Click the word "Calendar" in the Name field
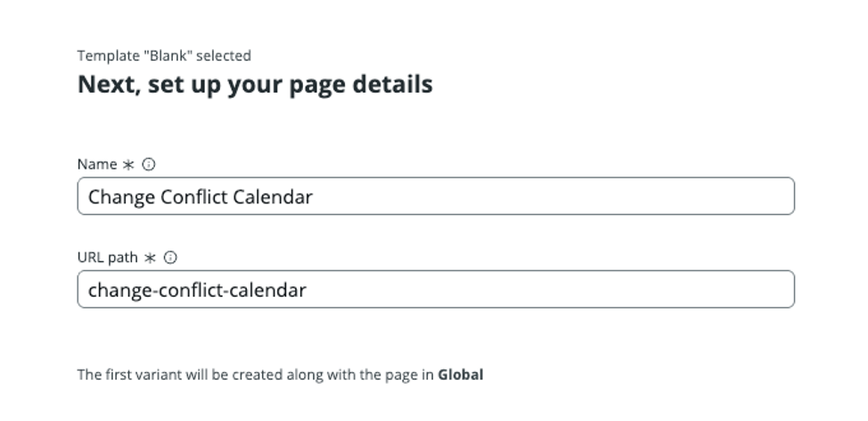868x421 pixels. point(273,196)
